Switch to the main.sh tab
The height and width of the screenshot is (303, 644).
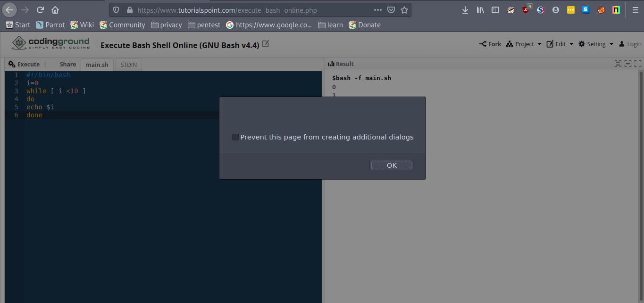(x=97, y=65)
